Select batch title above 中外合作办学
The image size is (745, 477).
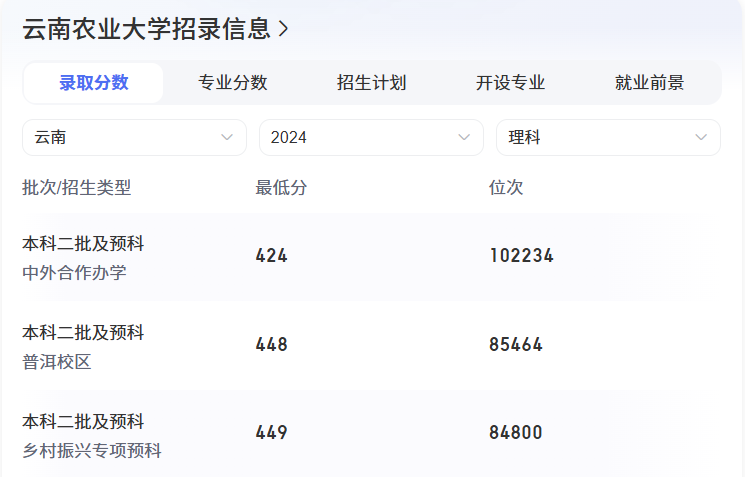tap(83, 243)
